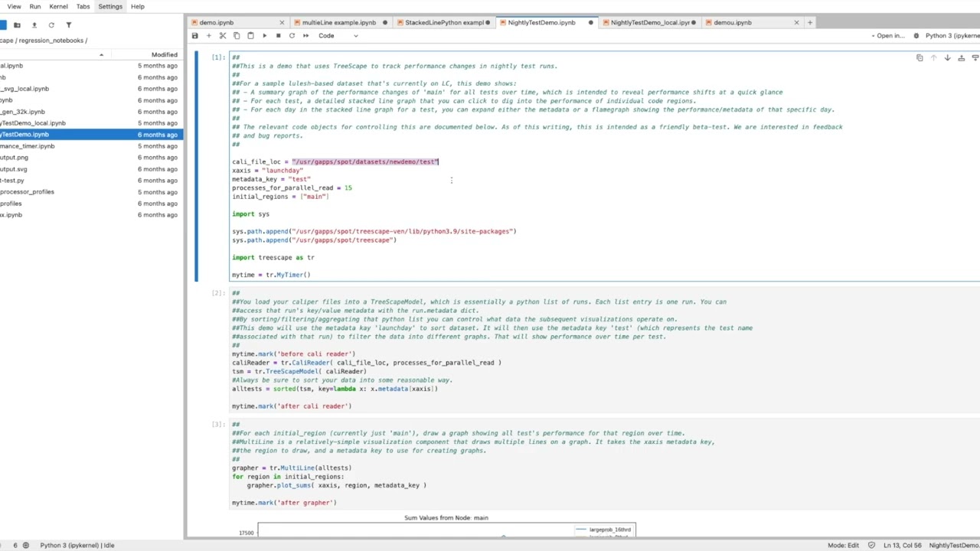Click largeprob_16thrd legend entry
The image size is (980, 551).
(604, 530)
